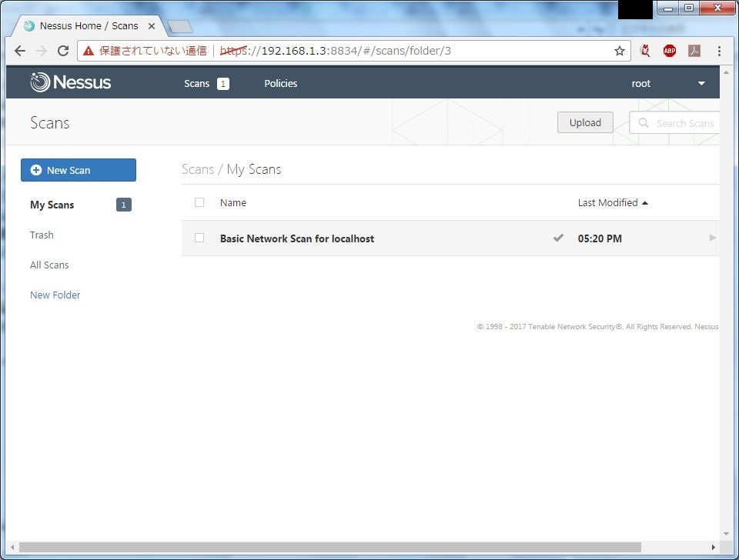The height and width of the screenshot is (560, 739).
Task: Click the Nessus logo in header
Action: (x=71, y=82)
